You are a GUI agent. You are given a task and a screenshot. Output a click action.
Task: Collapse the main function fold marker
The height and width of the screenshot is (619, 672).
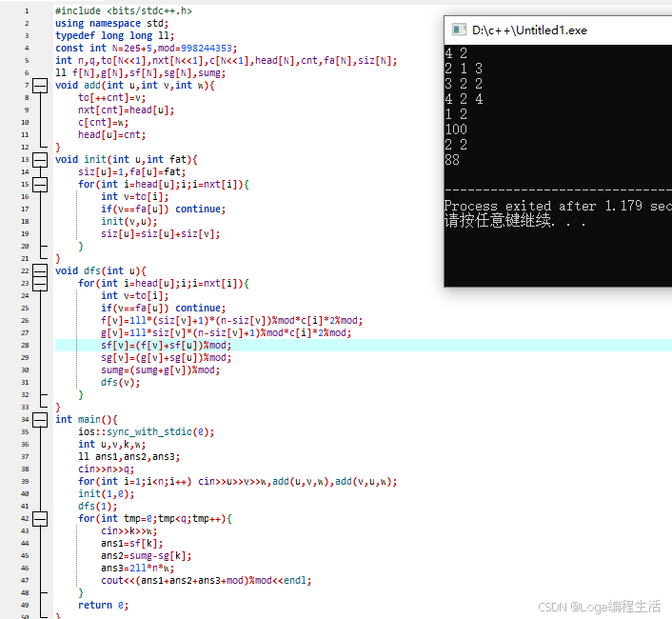point(40,420)
